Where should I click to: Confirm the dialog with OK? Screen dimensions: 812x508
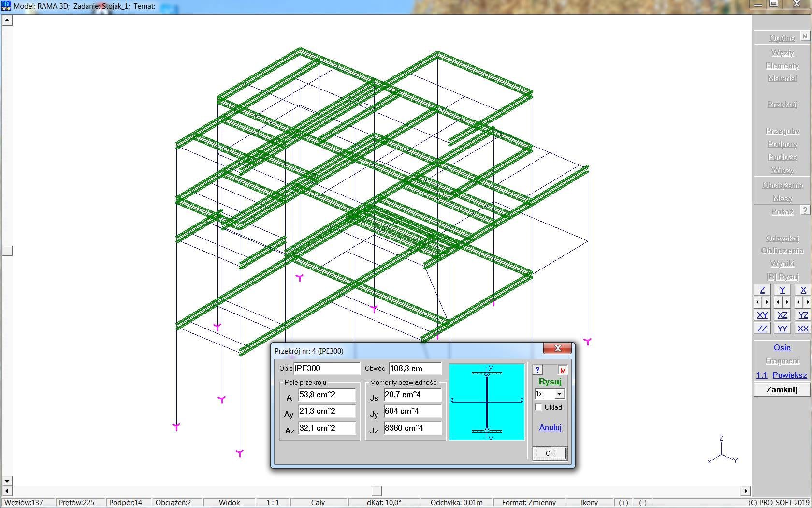[x=550, y=453]
